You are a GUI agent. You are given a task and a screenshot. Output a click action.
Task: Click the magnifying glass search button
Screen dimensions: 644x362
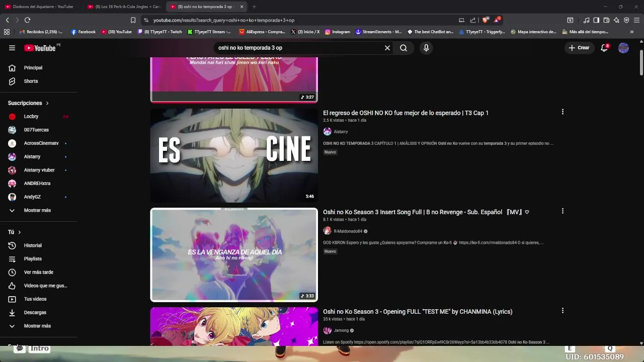(404, 48)
